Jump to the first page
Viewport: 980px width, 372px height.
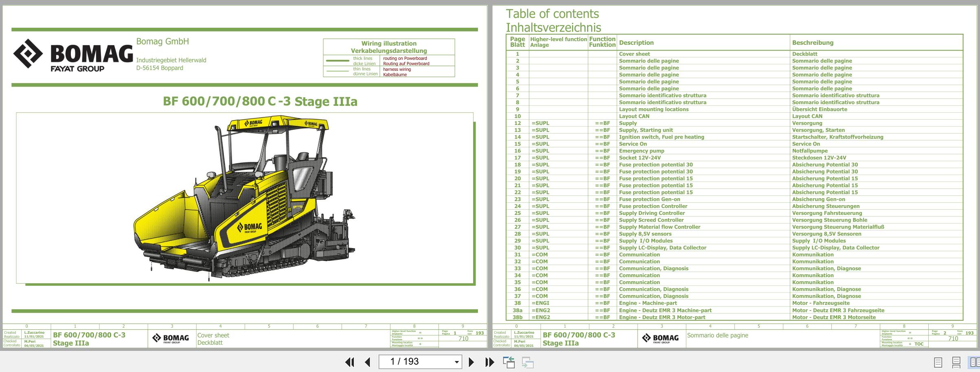[x=349, y=362]
